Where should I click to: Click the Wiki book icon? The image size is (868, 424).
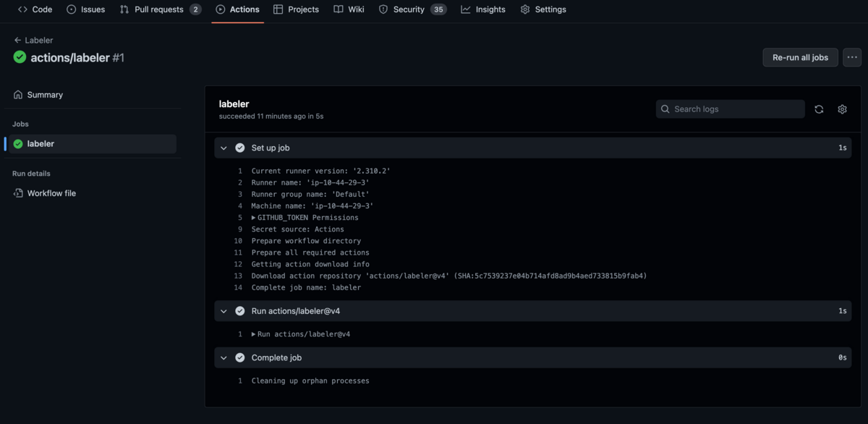tap(339, 9)
